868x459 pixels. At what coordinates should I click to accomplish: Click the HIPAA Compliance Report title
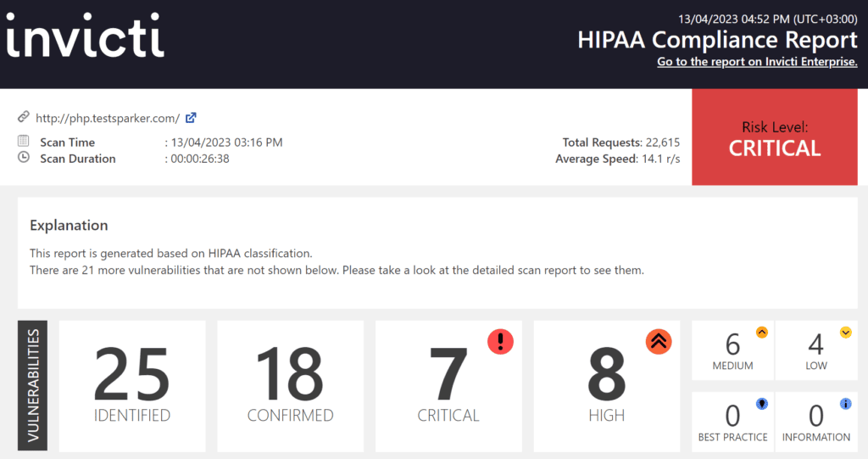(x=717, y=40)
